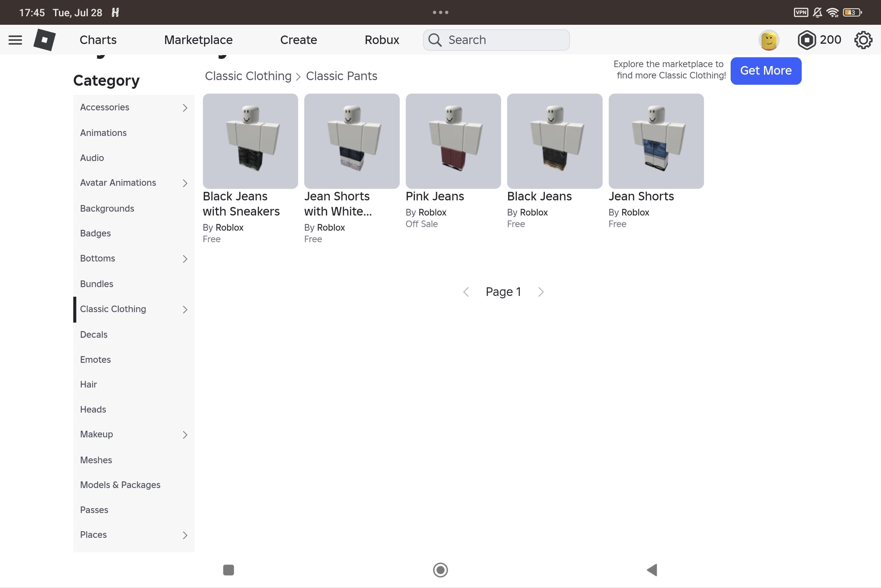Click the Page 1 label
This screenshot has height=588, width=881.
tap(503, 292)
